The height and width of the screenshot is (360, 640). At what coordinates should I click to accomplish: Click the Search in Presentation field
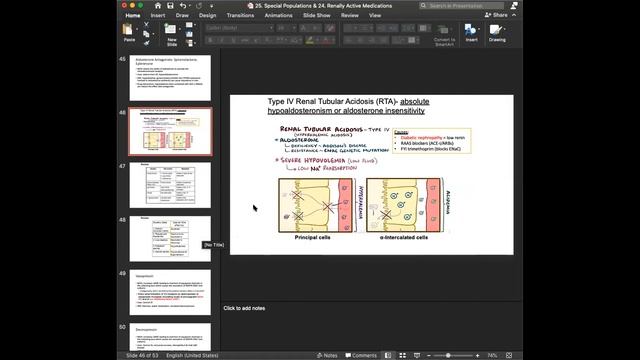[x=462, y=6]
